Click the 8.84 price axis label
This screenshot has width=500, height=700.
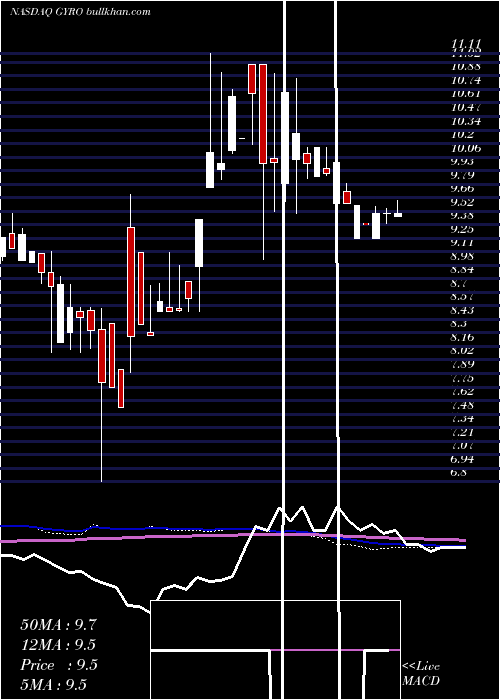(x=462, y=270)
